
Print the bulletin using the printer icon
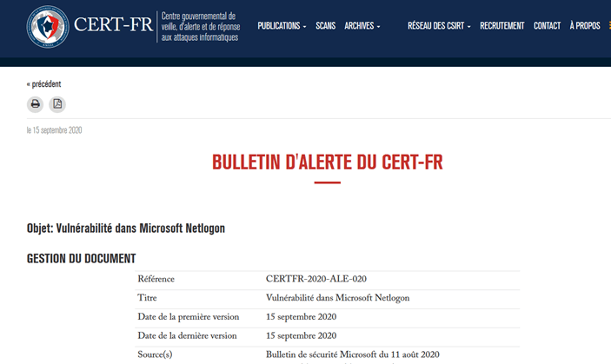click(36, 104)
